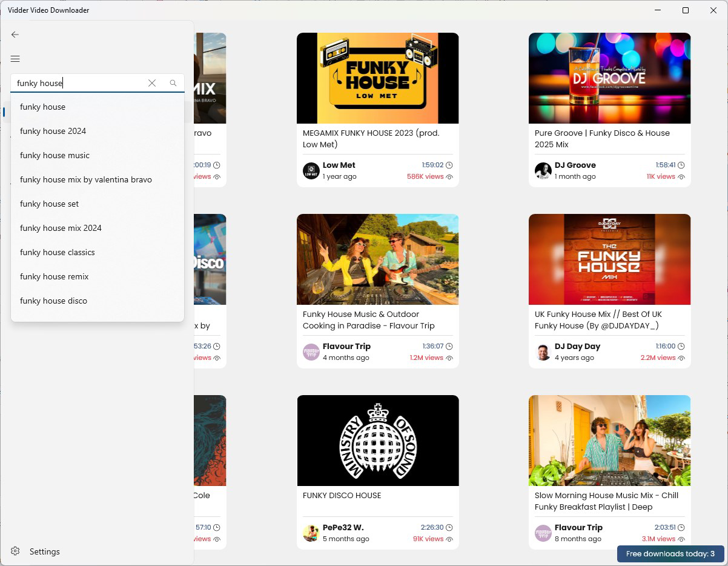Start the search with the magnifier icon
The height and width of the screenshot is (566, 728).
click(x=173, y=83)
